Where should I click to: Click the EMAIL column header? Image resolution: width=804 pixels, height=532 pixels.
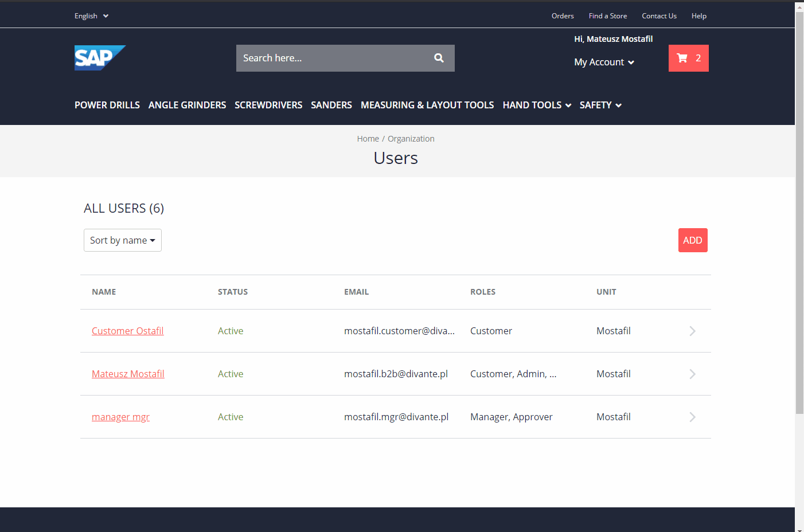[357, 292]
